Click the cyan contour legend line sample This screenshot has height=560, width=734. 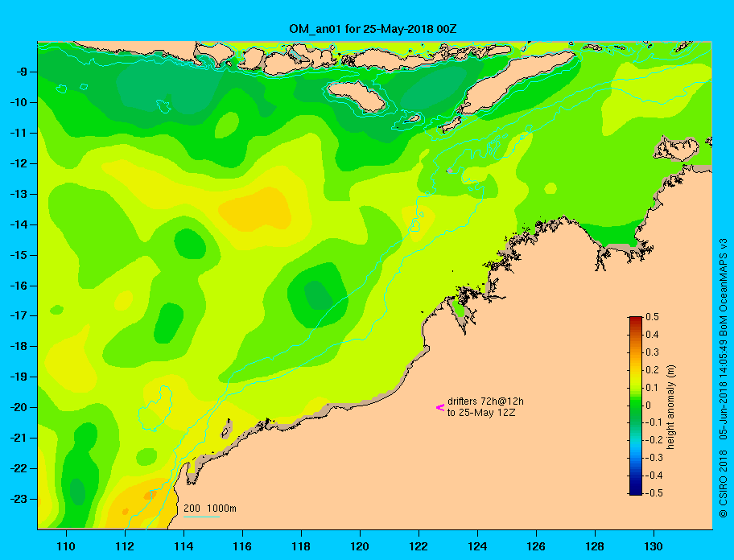(x=201, y=517)
